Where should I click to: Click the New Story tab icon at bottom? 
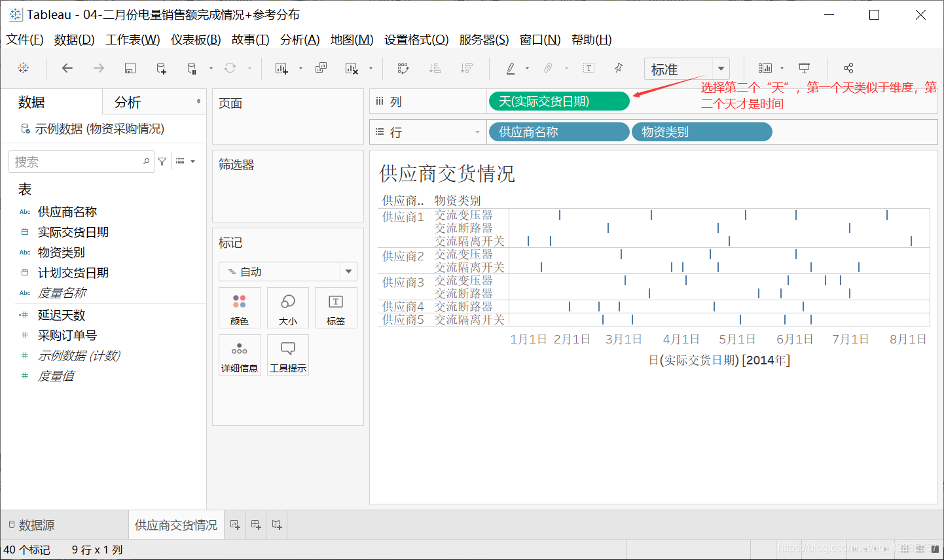[277, 525]
